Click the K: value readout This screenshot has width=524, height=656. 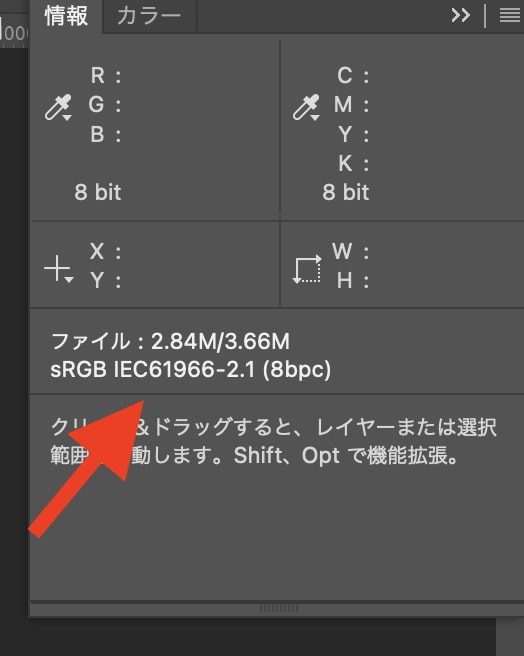click(354, 163)
